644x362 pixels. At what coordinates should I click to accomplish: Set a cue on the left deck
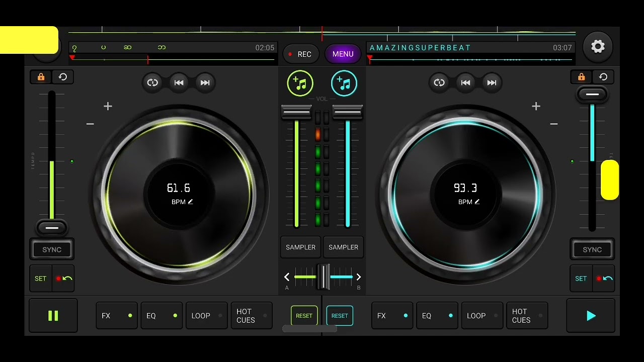[41, 279]
